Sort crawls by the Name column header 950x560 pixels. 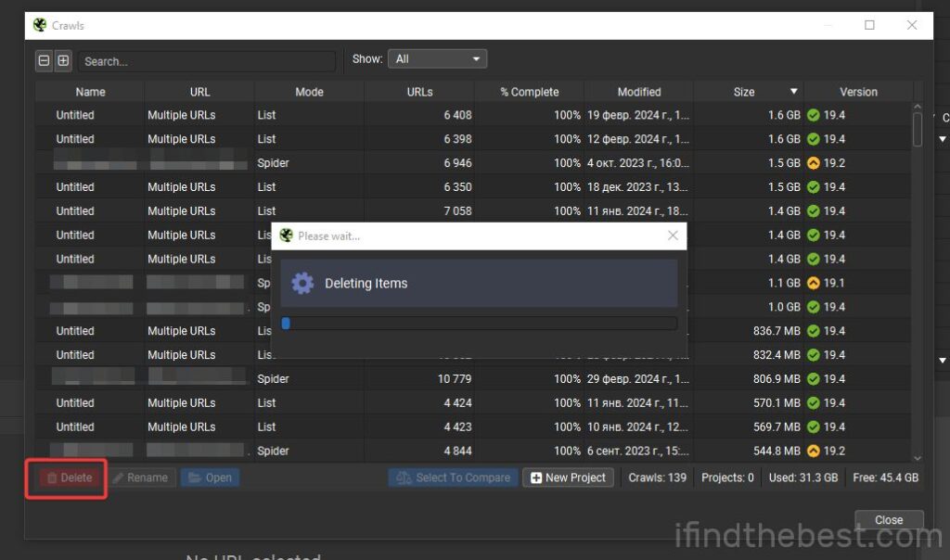(90, 91)
